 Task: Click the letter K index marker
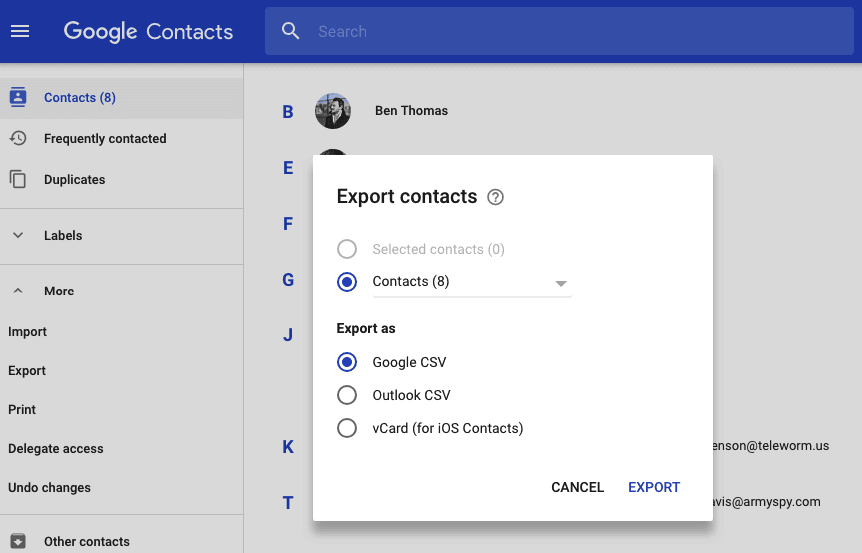pyautogui.click(x=288, y=447)
